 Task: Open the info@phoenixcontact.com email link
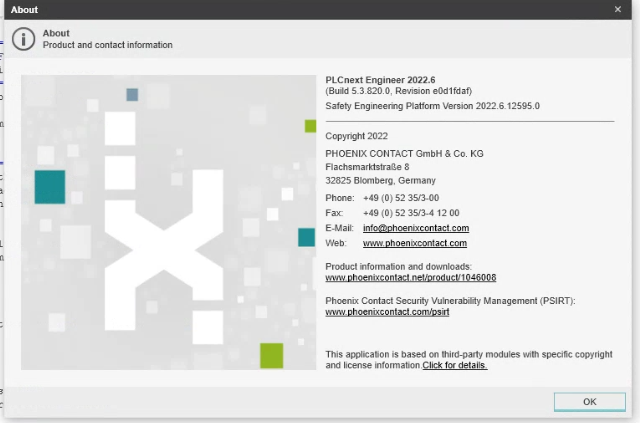416,228
